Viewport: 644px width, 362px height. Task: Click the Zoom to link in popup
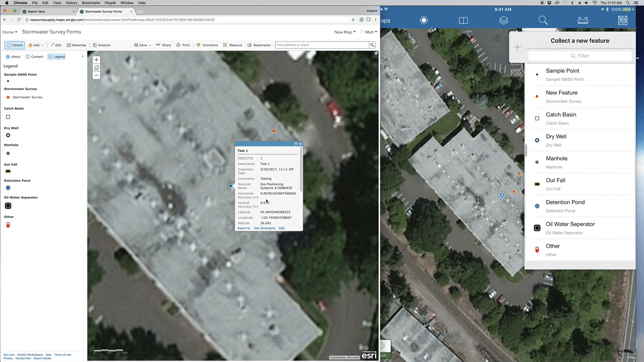[244, 228]
